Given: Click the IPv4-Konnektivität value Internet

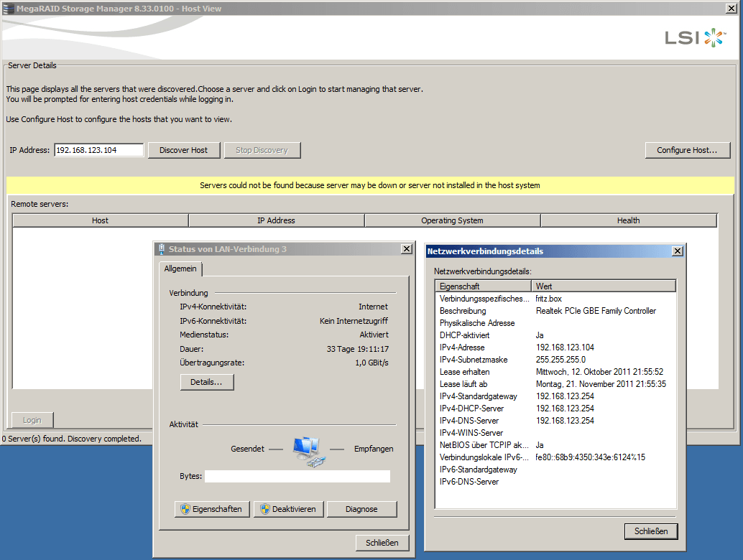Looking at the screenshot, I should point(373,307).
